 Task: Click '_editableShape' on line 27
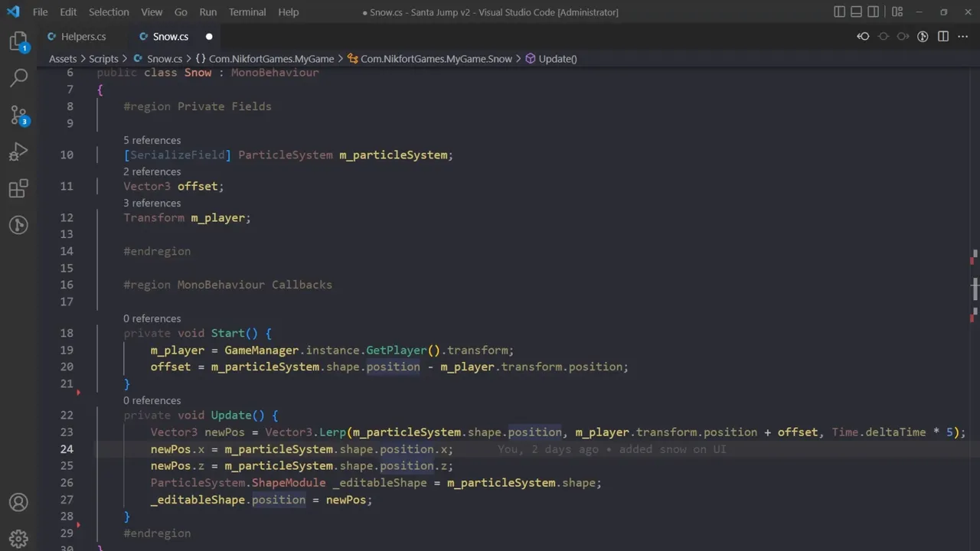(x=198, y=500)
